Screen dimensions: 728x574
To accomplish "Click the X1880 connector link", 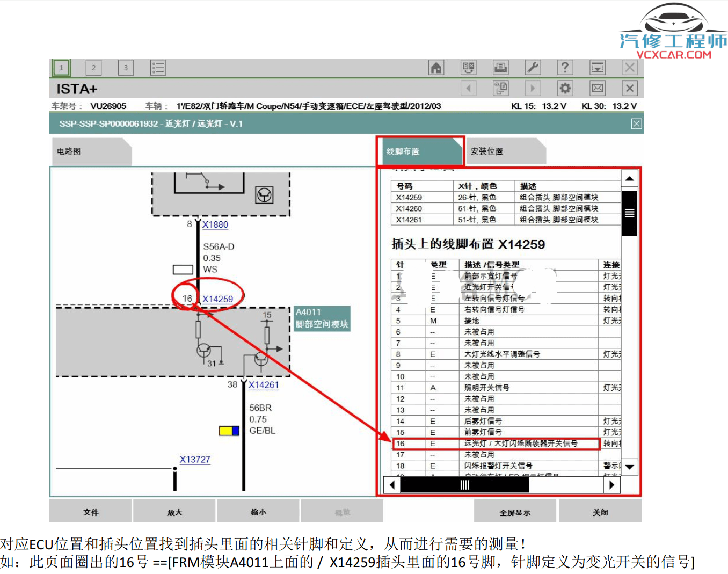I will (214, 224).
